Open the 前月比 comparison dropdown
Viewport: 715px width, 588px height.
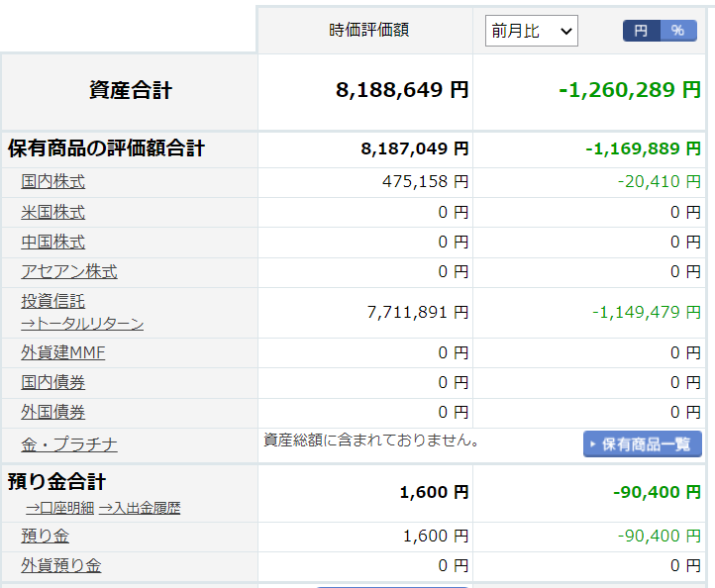[x=531, y=31]
